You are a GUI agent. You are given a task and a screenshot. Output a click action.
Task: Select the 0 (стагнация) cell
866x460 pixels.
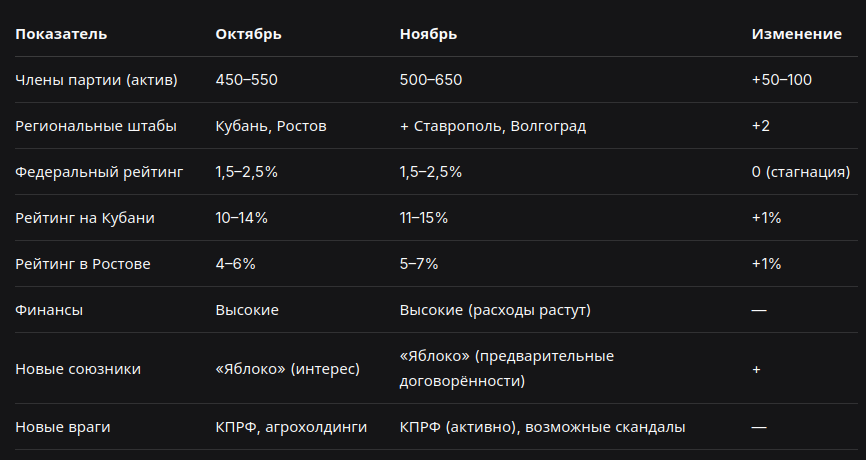click(801, 172)
